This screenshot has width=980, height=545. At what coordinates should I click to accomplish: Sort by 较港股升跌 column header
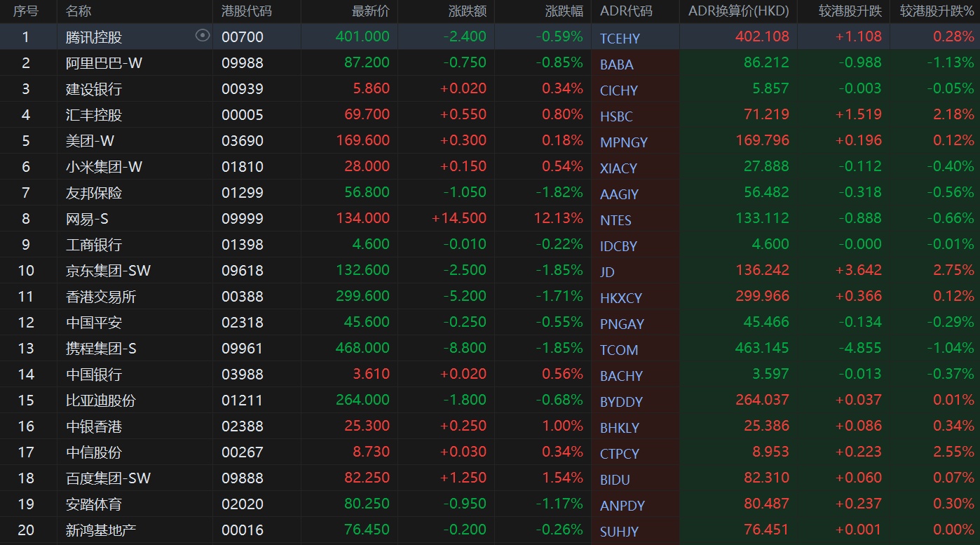pos(850,11)
